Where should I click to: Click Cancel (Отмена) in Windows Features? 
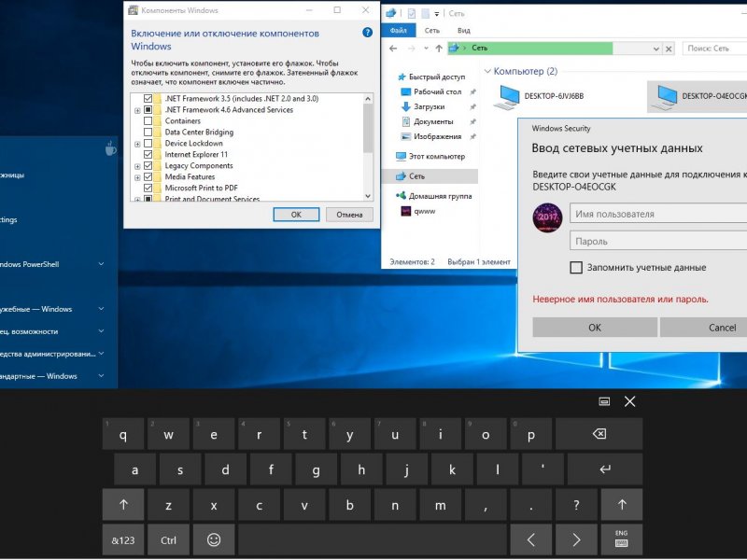coord(349,215)
